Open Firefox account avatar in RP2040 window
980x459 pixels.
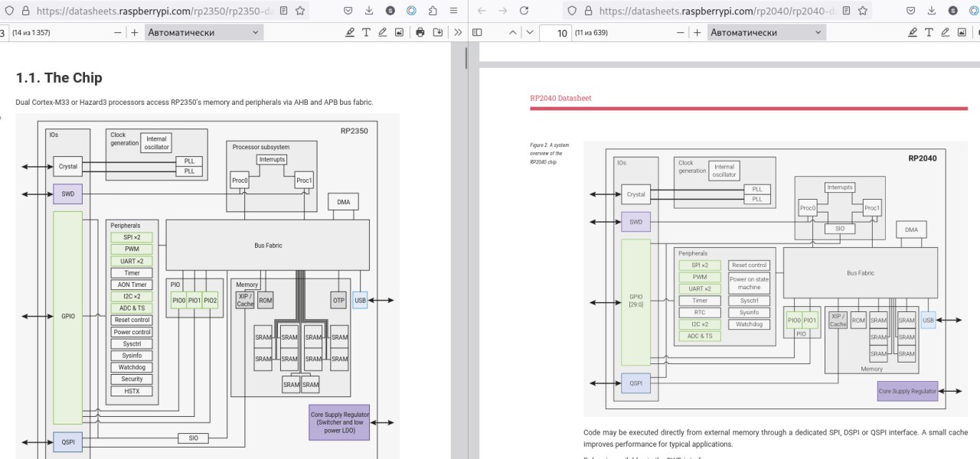pyautogui.click(x=953, y=11)
